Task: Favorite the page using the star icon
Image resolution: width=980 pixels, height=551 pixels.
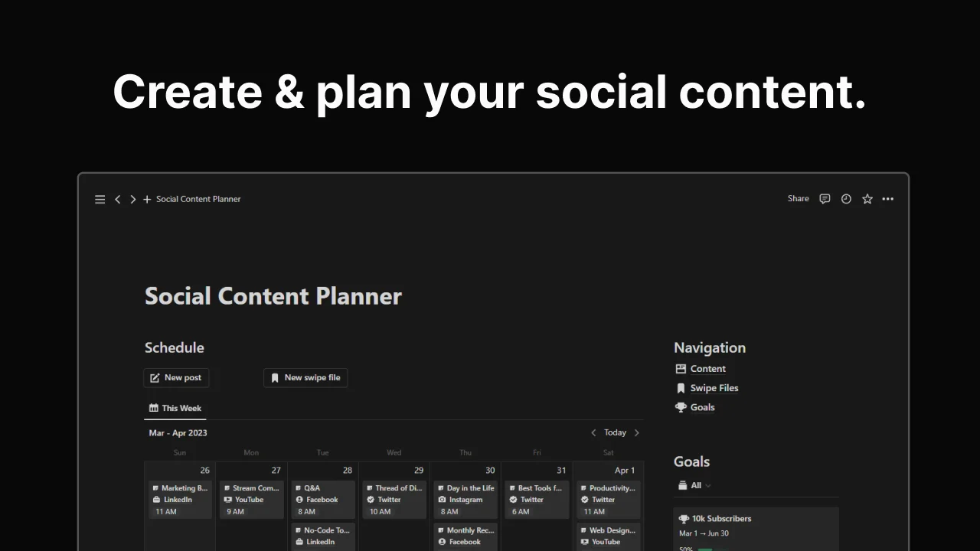Action: click(x=867, y=198)
